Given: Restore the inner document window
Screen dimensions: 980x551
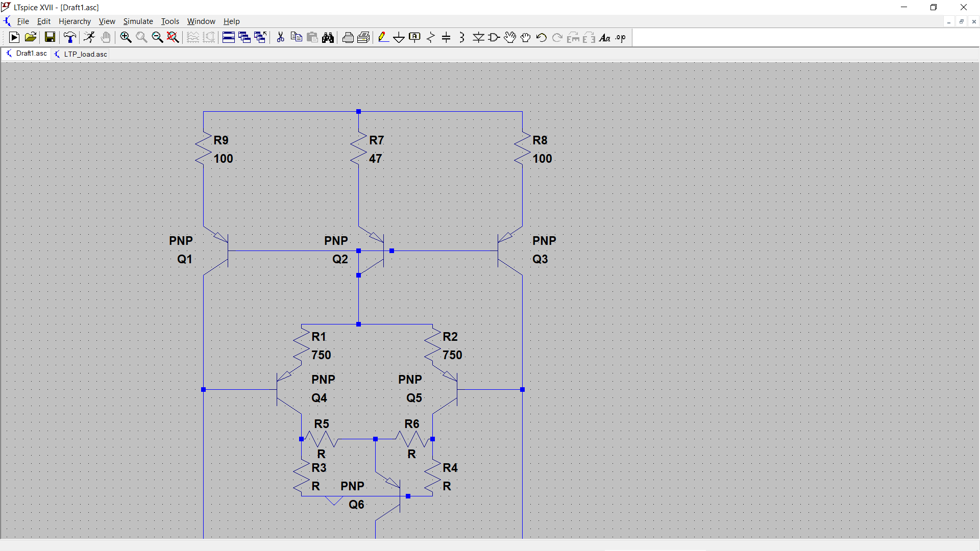Looking at the screenshot, I should [962, 21].
